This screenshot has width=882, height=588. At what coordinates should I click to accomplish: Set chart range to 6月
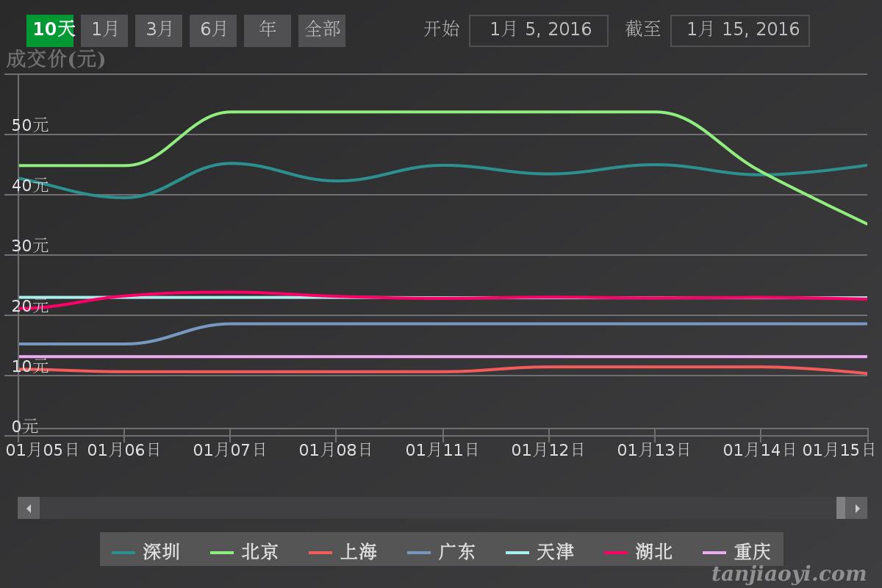coord(213,30)
